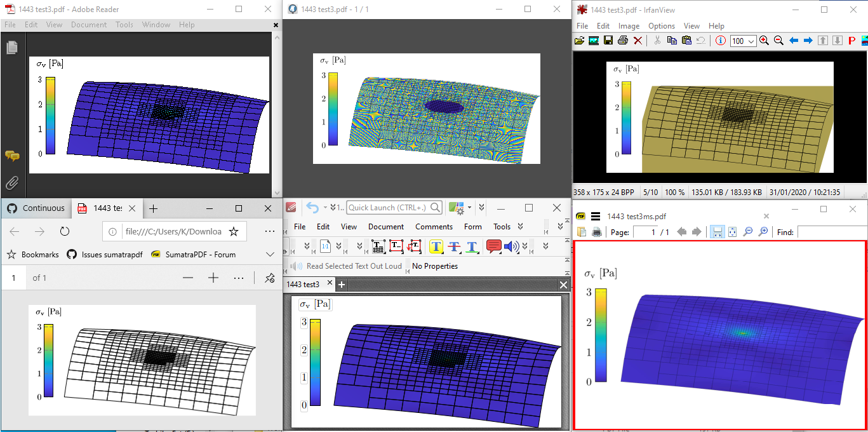Expand the Bookmarks bar chevron in Edge

coord(269,254)
